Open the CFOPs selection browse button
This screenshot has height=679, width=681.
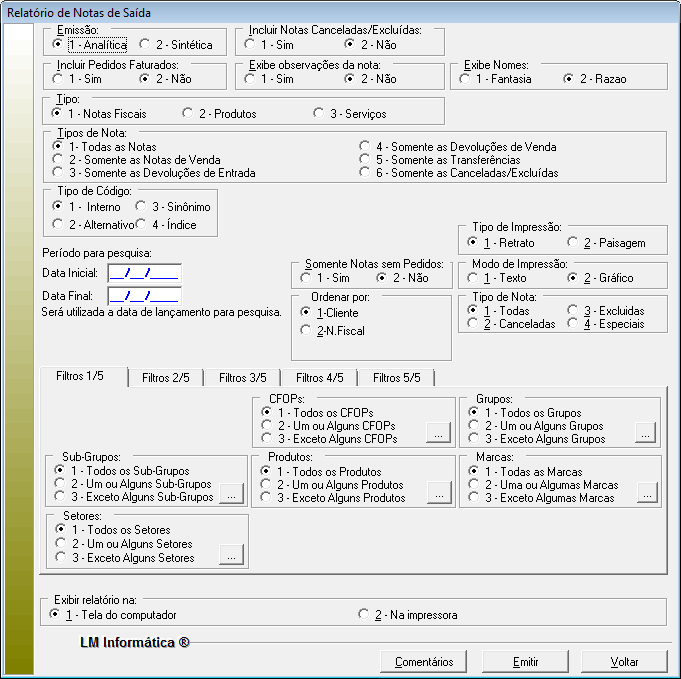click(438, 433)
